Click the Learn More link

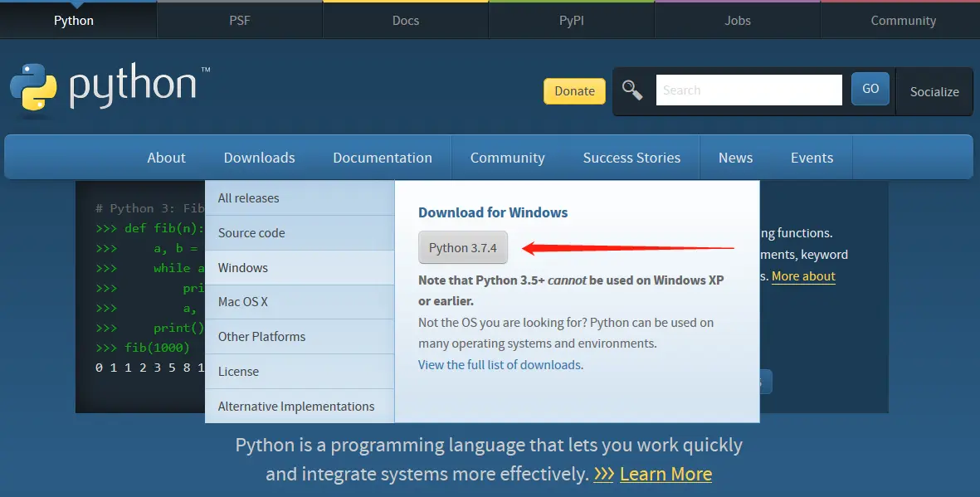pos(666,474)
